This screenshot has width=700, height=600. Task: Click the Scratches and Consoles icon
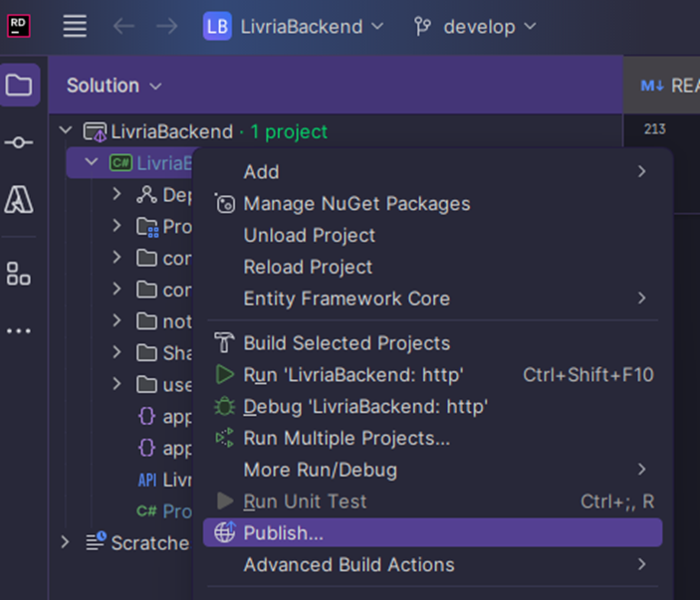point(96,541)
